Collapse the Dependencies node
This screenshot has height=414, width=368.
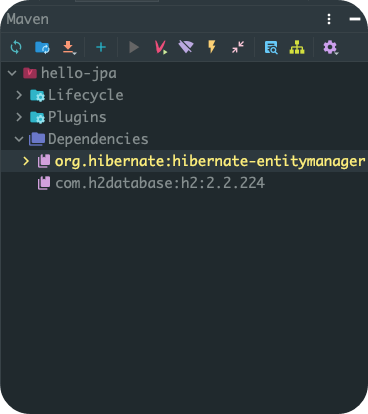coord(19,139)
